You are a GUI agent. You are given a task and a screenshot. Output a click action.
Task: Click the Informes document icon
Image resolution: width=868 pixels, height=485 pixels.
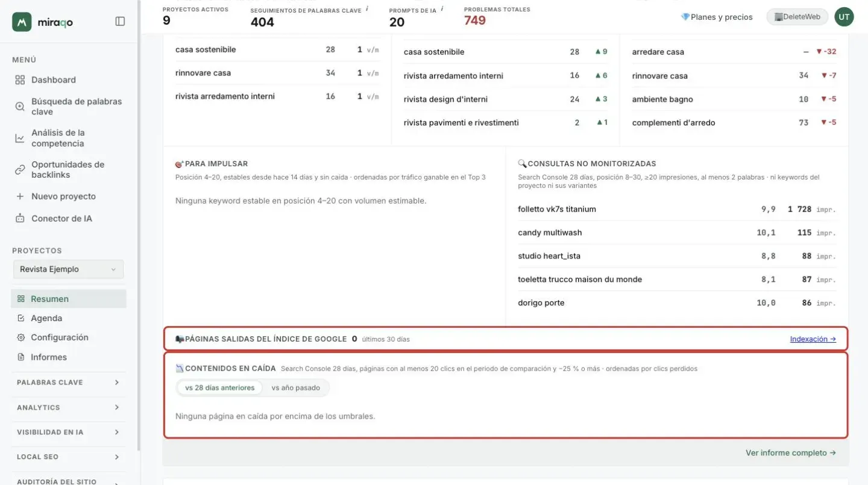[21, 357]
